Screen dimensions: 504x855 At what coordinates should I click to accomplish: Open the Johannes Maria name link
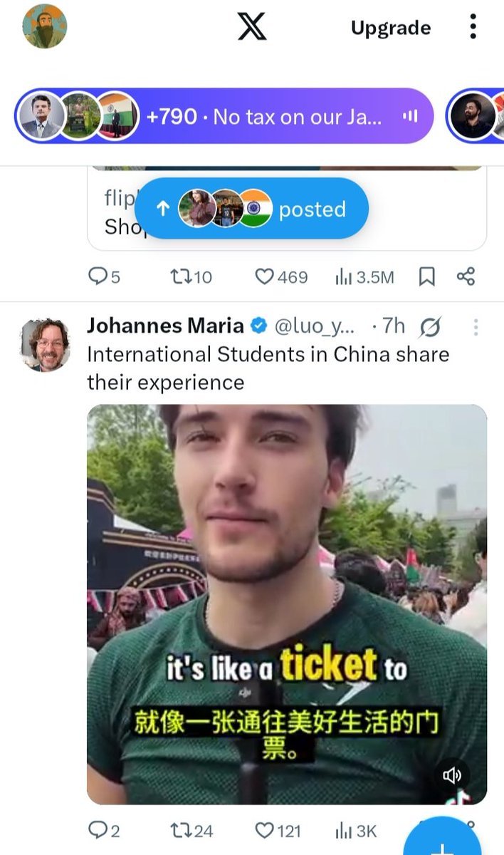point(166,326)
